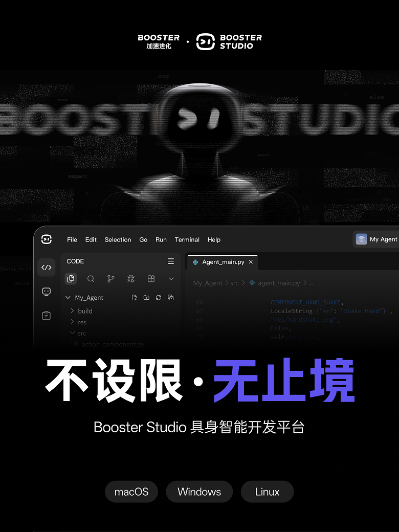Open the Go menu

click(143, 239)
